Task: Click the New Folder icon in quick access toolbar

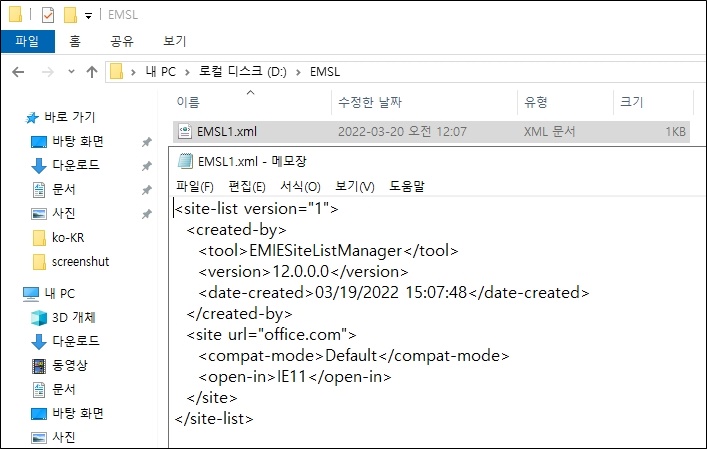Action: coord(70,15)
